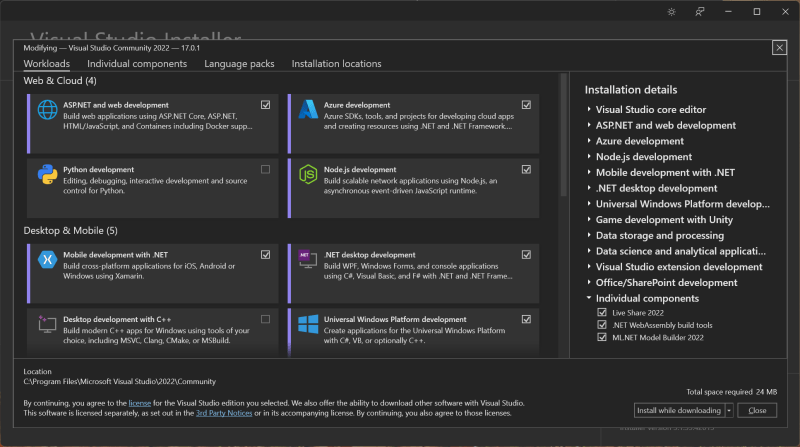
Task: Expand Visual Studio core editor details
Action: pos(589,109)
